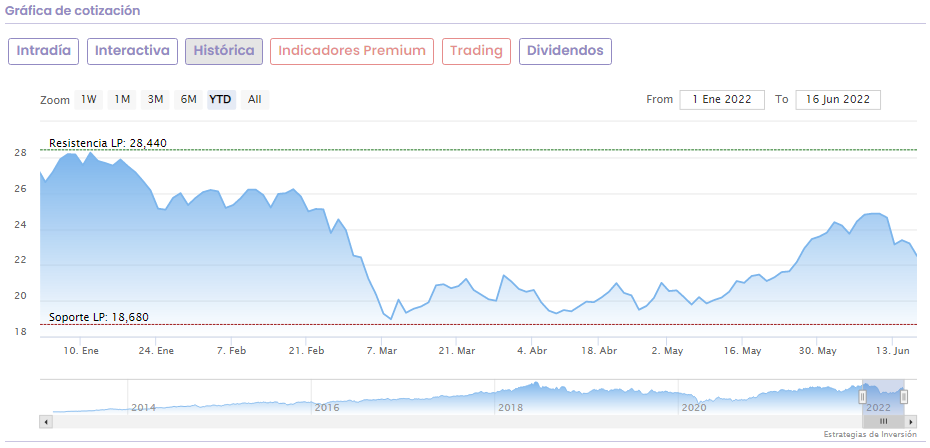Click the Soporte LP: 18,680 label
The height and width of the screenshot is (448, 930).
[99, 317]
